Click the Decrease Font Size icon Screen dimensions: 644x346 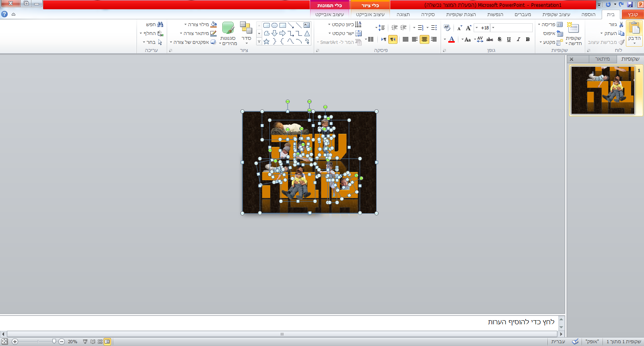click(x=459, y=28)
